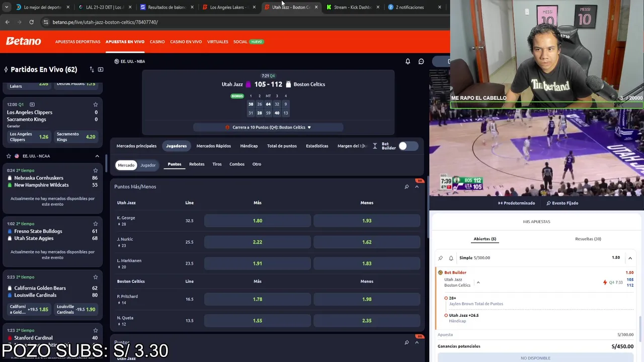The image size is (644, 362).
Task: Pin the second Puntos market section
Action: (407, 342)
